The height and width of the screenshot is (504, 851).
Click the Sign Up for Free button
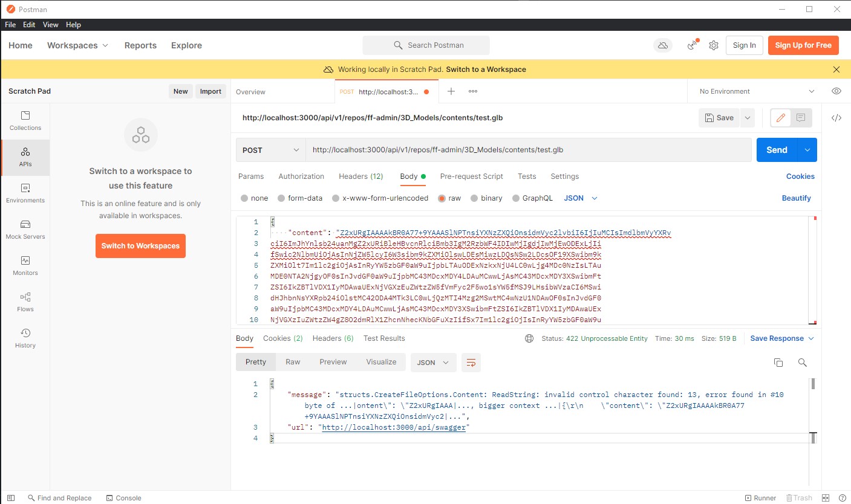point(803,45)
